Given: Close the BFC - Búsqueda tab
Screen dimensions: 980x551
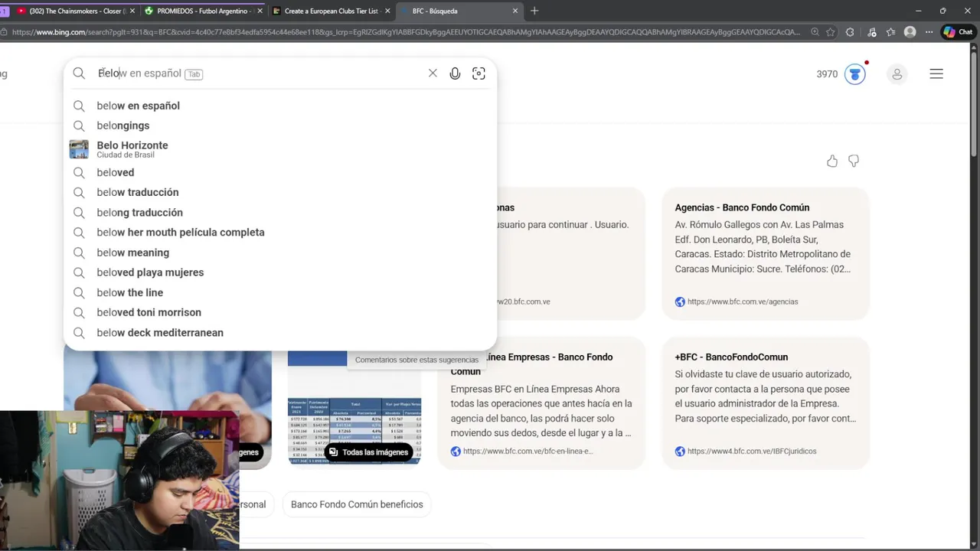Looking at the screenshot, I should [x=515, y=11].
